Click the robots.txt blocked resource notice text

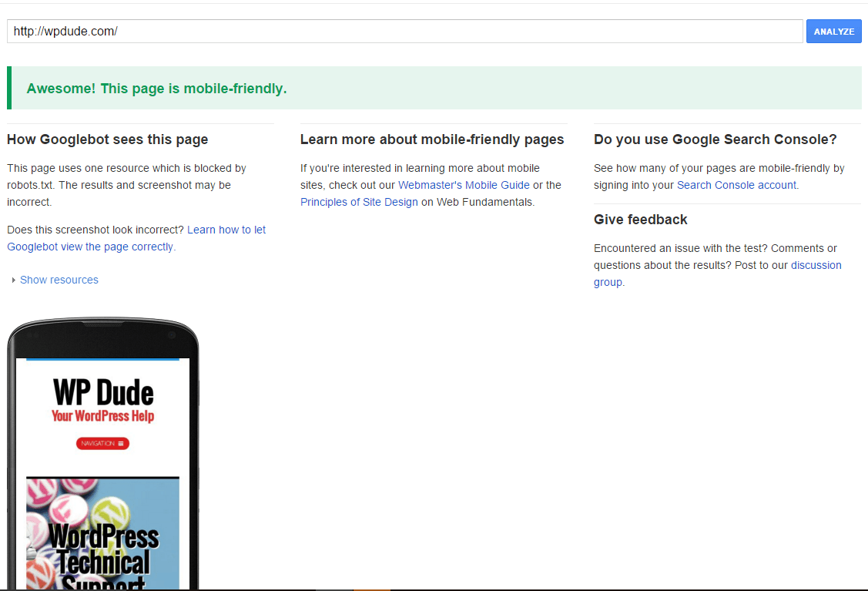pyautogui.click(x=127, y=185)
